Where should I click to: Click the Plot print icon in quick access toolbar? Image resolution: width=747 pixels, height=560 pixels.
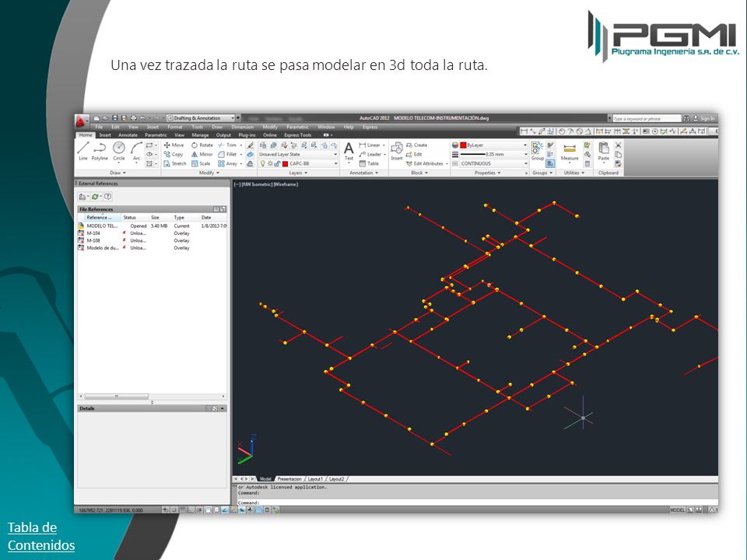(x=133, y=118)
